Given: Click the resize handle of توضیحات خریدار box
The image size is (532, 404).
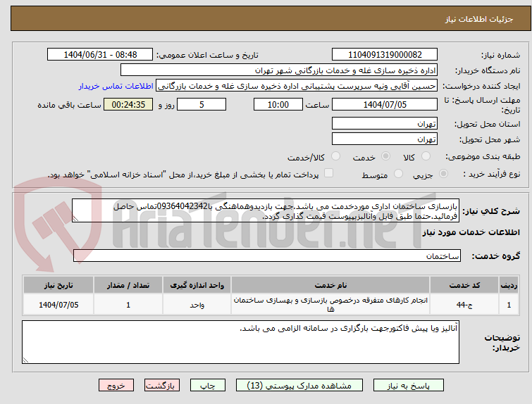Looking at the screenshot, I should pyautogui.click(x=25, y=360).
